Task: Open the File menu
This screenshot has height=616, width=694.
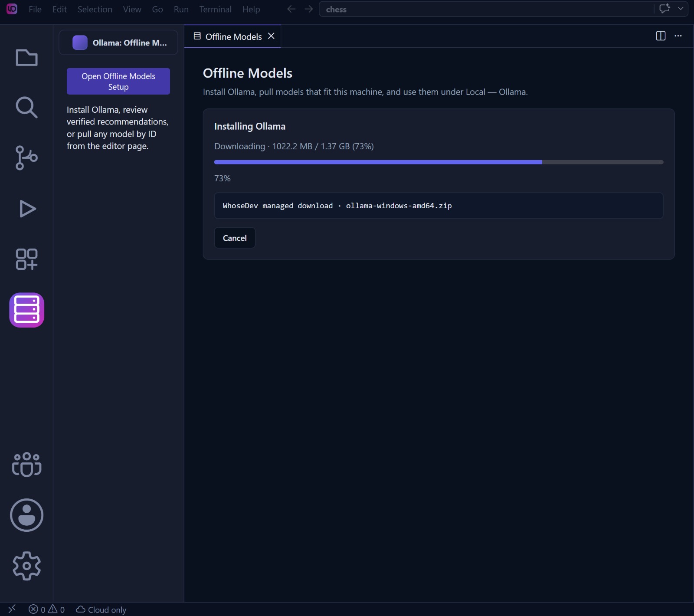Action: click(35, 9)
